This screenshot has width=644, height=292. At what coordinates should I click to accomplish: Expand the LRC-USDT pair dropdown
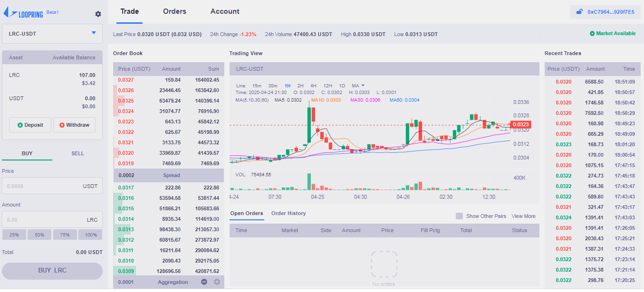[94, 33]
